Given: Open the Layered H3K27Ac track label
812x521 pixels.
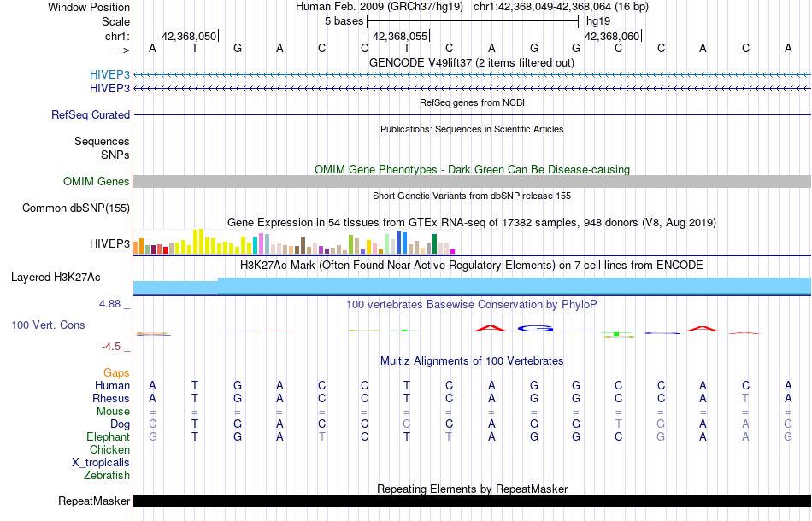Looking at the screenshot, I should point(56,277).
